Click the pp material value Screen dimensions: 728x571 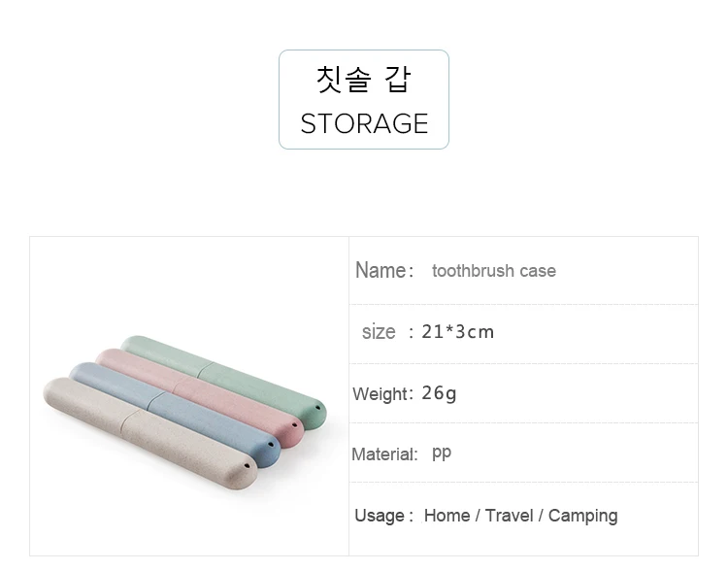[442, 453]
